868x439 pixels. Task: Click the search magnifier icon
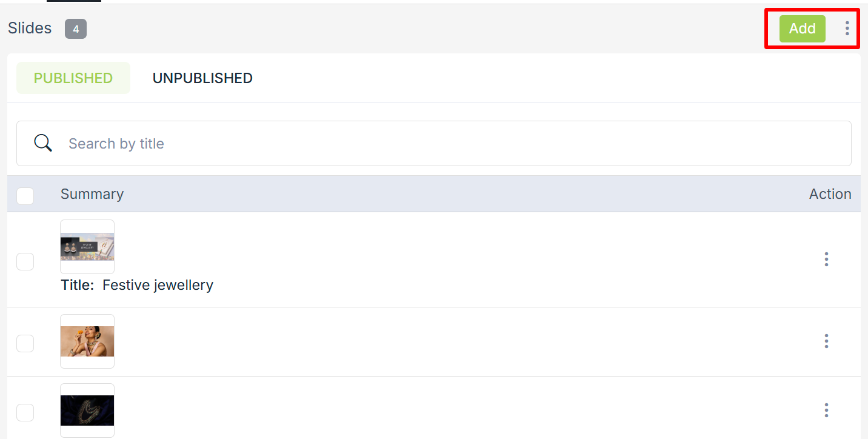pyautogui.click(x=43, y=143)
